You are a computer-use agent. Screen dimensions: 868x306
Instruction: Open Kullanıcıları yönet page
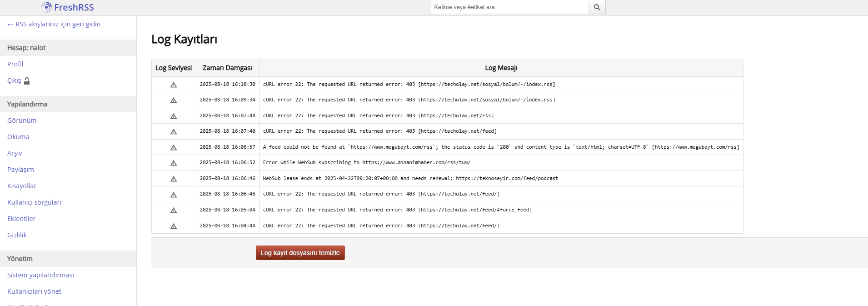click(34, 291)
